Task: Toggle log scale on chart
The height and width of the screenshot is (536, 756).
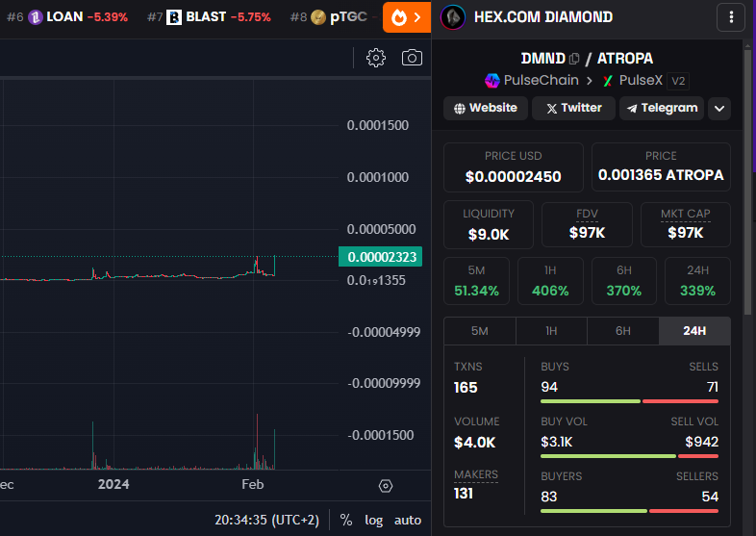Action: point(373,520)
